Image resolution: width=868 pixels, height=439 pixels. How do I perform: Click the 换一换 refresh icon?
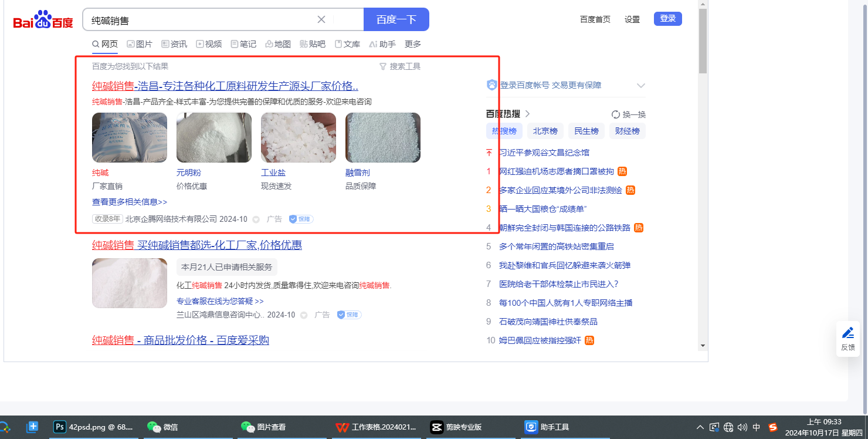[x=616, y=114]
